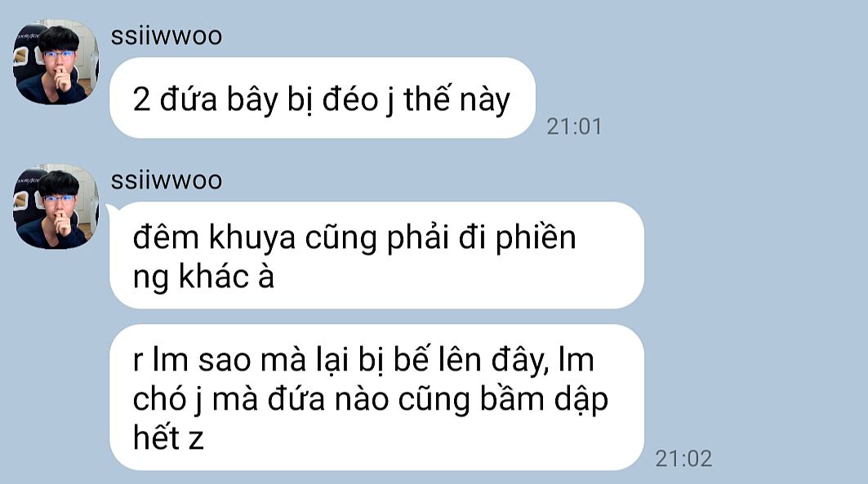This screenshot has width=868, height=484.
Task: Open the second ssiiwwoo profile avatar
Action: (x=56, y=206)
